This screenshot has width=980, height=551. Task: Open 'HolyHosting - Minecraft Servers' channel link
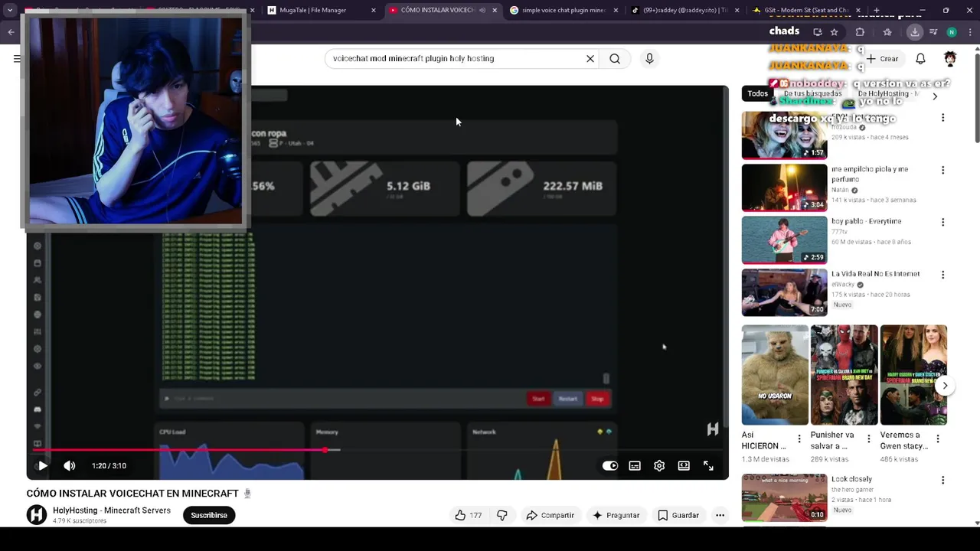(112, 510)
